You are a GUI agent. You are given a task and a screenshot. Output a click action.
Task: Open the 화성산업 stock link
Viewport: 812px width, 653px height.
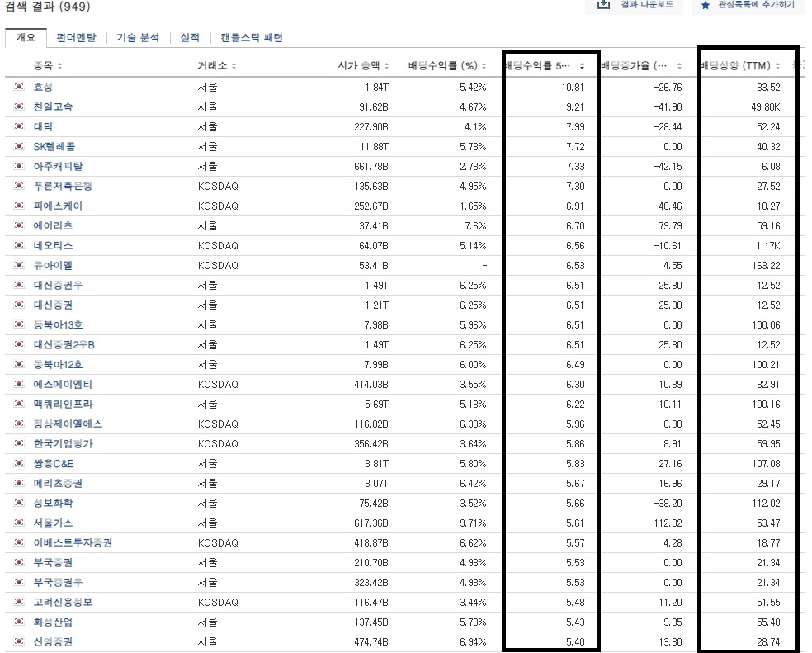point(53,622)
